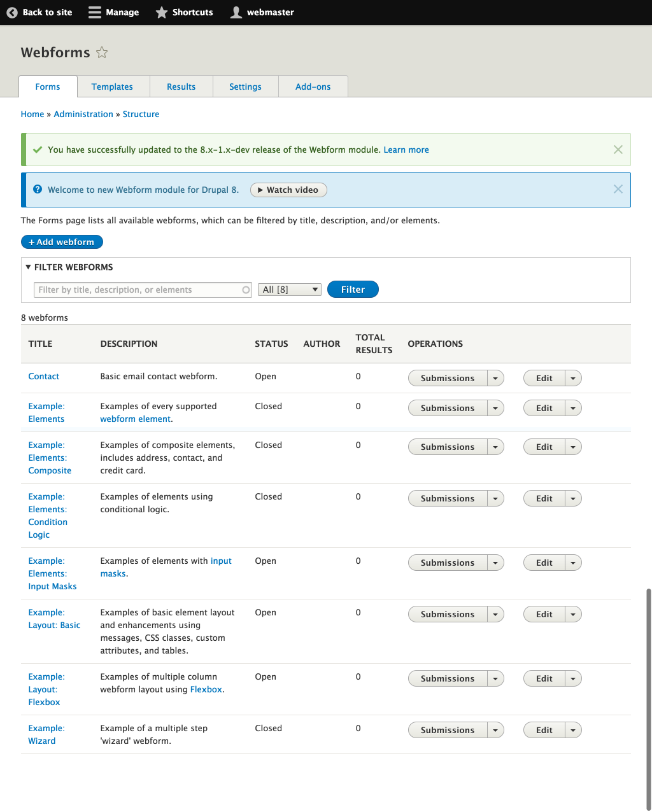The width and height of the screenshot is (652, 812).
Task: Expand Edit arrow for Example: Elements
Action: (x=573, y=408)
